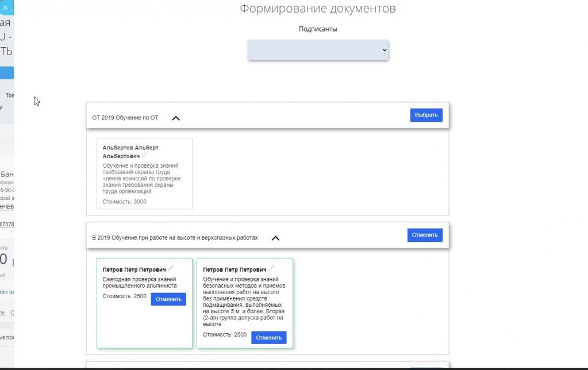Open the underlined 07078 link at left edge
The height and width of the screenshot is (370, 588).
[7, 224]
